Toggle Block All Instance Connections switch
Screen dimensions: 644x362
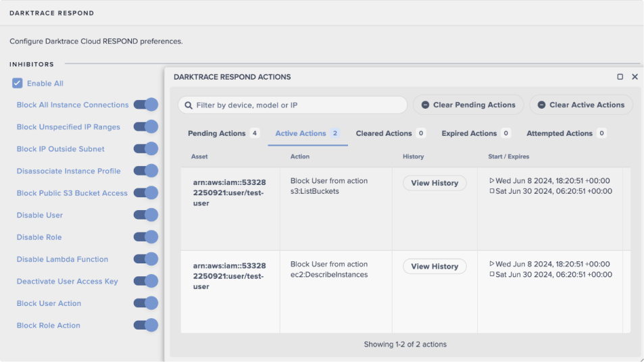146,105
